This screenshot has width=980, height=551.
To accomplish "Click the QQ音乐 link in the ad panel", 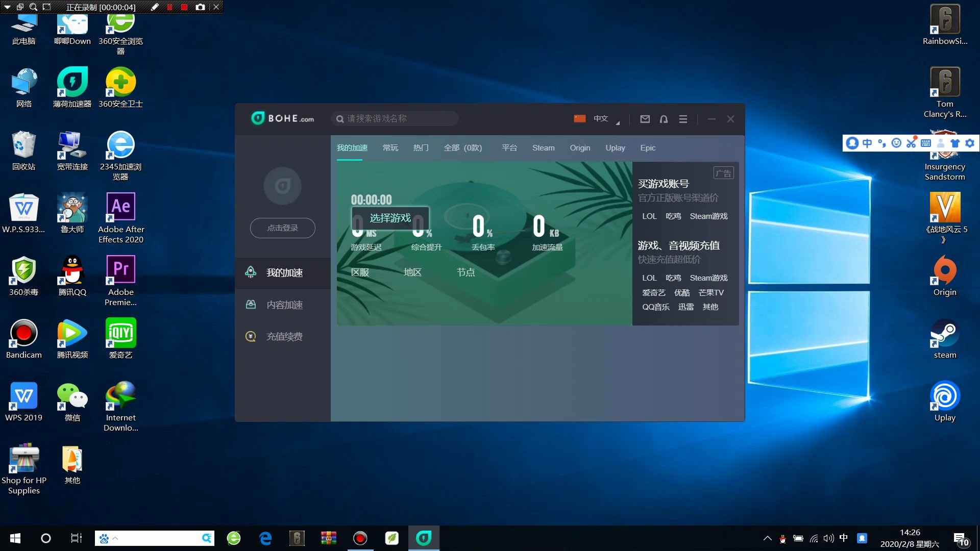I will 656,307.
